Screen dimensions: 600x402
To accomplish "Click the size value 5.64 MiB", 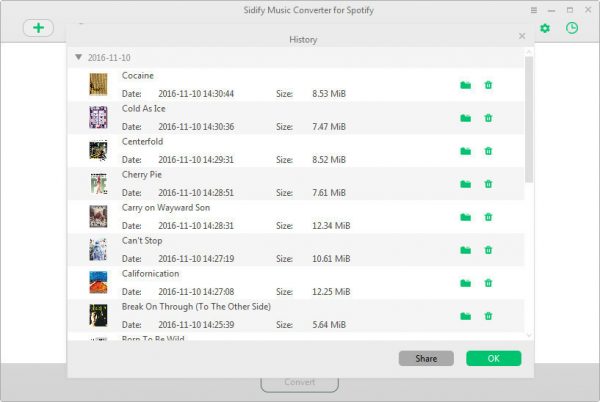I will 329,325.
